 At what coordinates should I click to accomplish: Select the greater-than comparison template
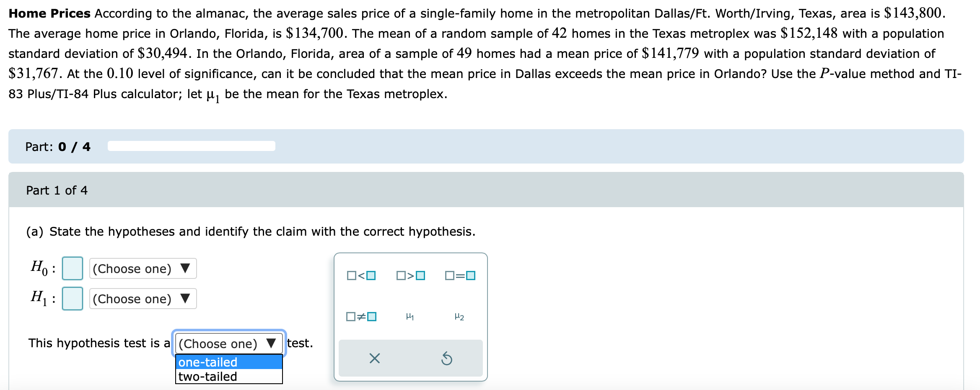(x=411, y=276)
